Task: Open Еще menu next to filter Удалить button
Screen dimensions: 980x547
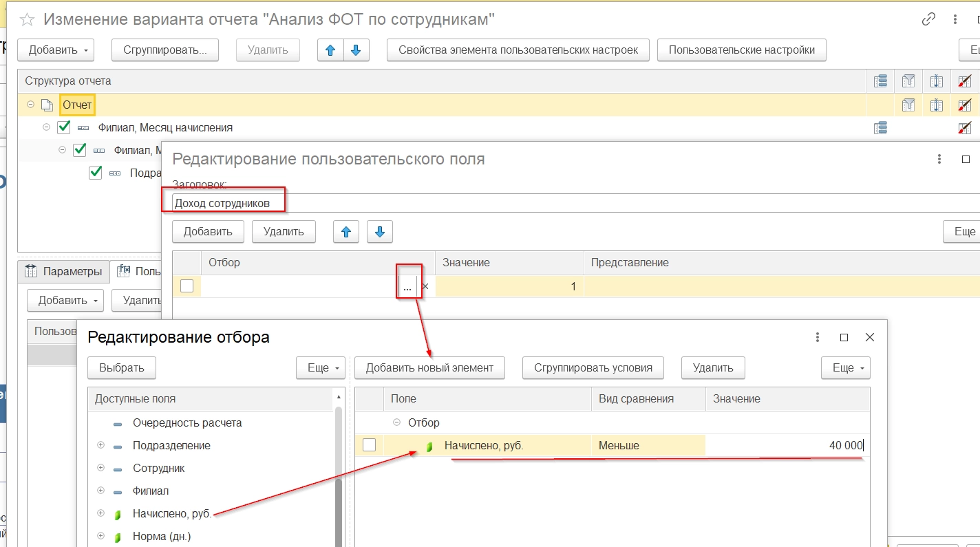Action: [x=846, y=367]
